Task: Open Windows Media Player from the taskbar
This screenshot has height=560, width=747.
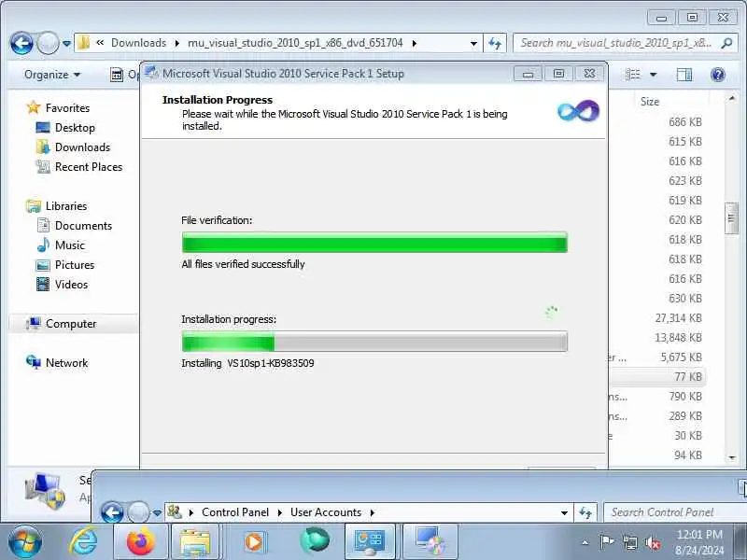Action: point(253,542)
